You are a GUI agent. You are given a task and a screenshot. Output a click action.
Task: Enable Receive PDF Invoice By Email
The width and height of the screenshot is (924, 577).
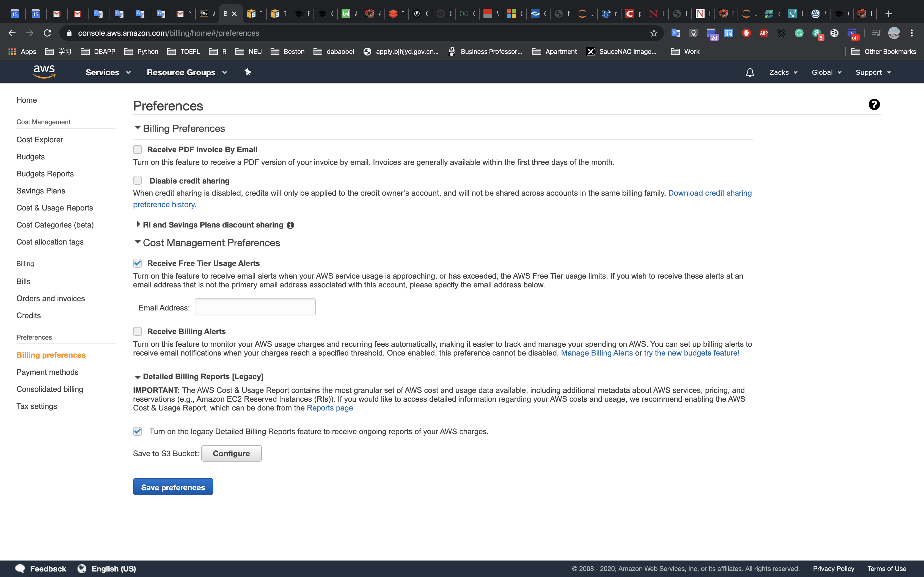[x=137, y=149]
